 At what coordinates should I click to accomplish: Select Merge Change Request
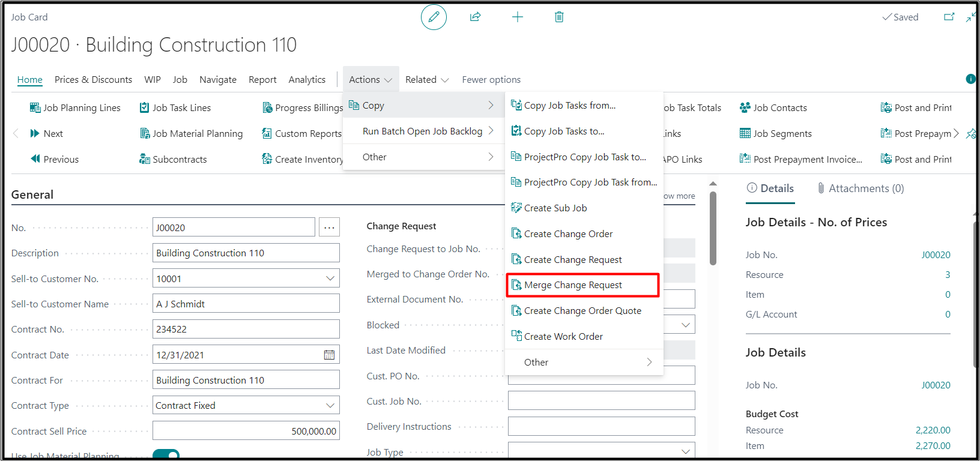[583, 285]
